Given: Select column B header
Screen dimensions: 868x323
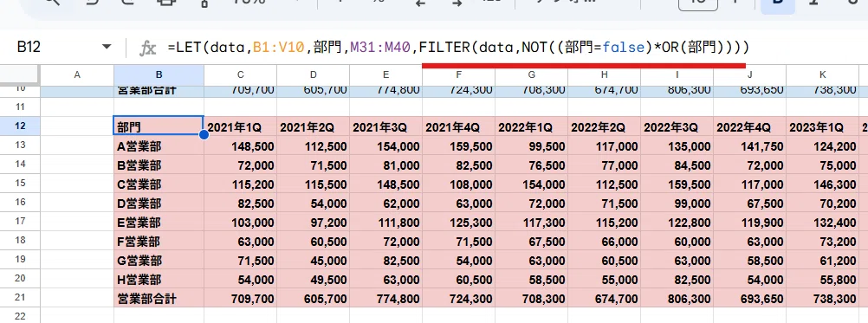Looking at the screenshot, I should click(159, 74).
